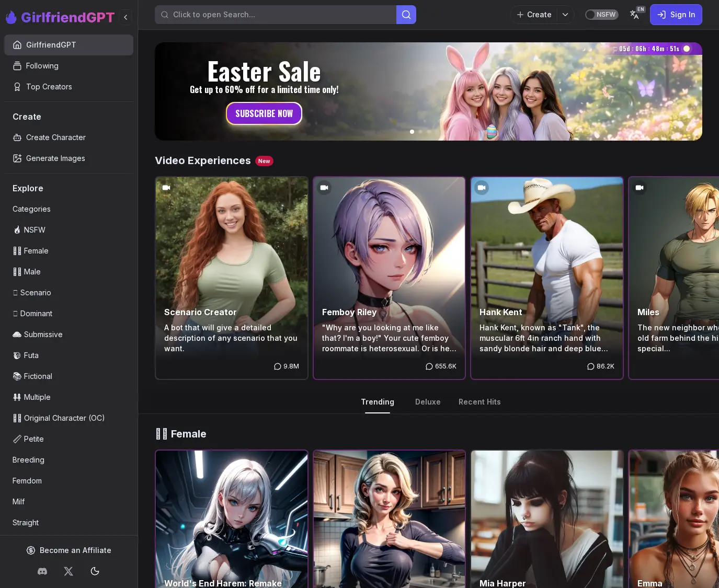Viewport: 719px width, 588px height.
Task: Open the language translate icon
Action: [x=634, y=15]
